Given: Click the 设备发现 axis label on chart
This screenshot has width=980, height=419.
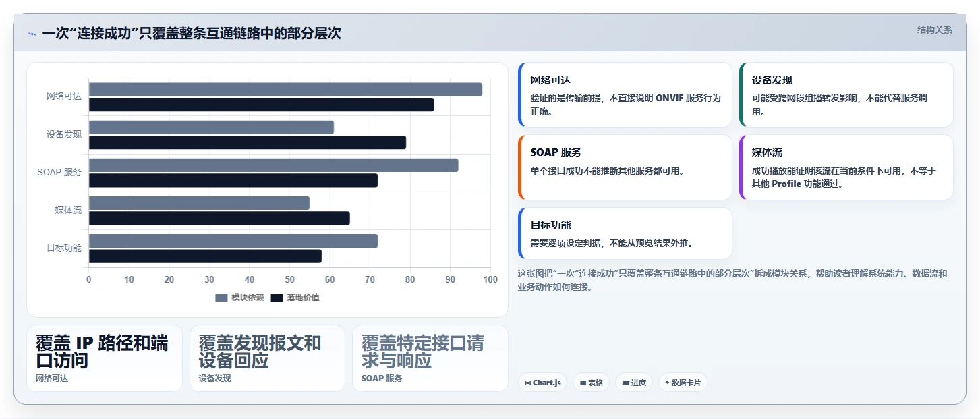Looking at the screenshot, I should click(x=64, y=134).
